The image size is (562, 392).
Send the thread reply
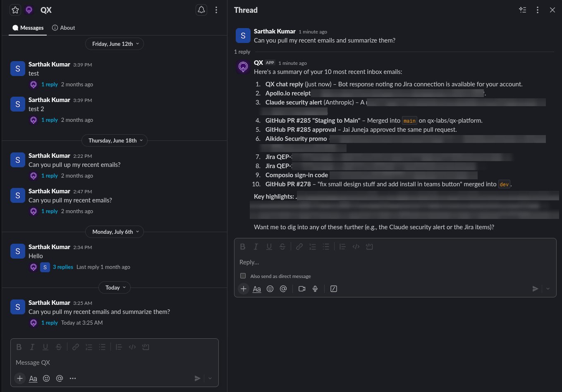pos(535,289)
